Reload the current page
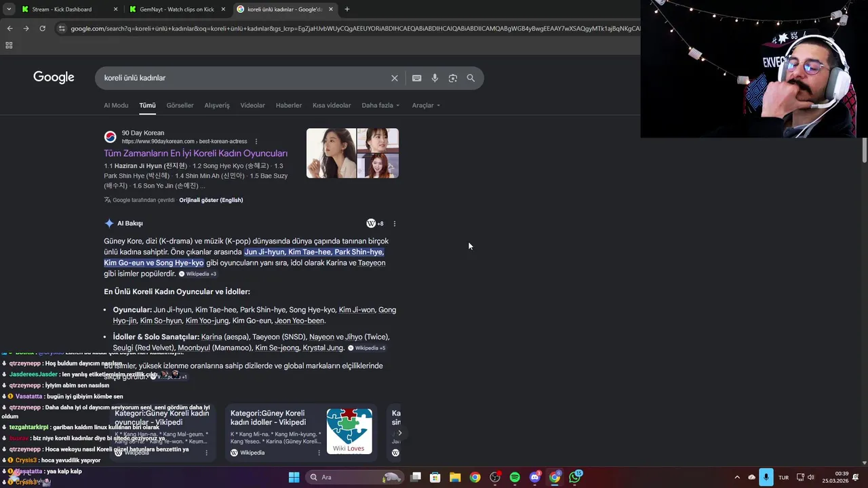Screen dimensions: 868x488 42,28
